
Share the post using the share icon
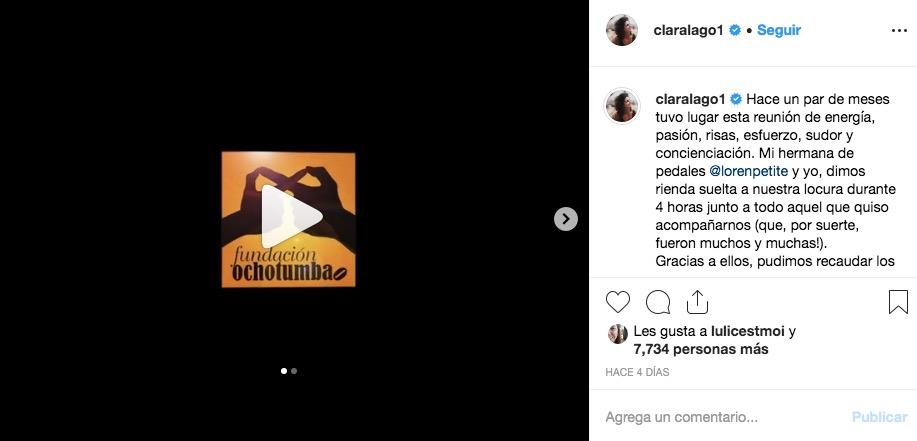click(x=697, y=302)
